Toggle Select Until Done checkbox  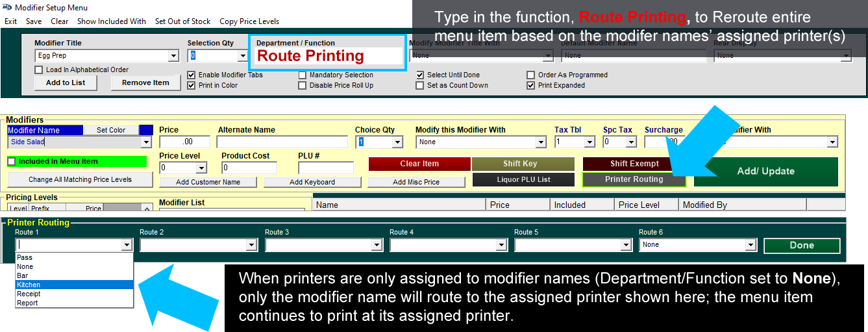coord(421,75)
